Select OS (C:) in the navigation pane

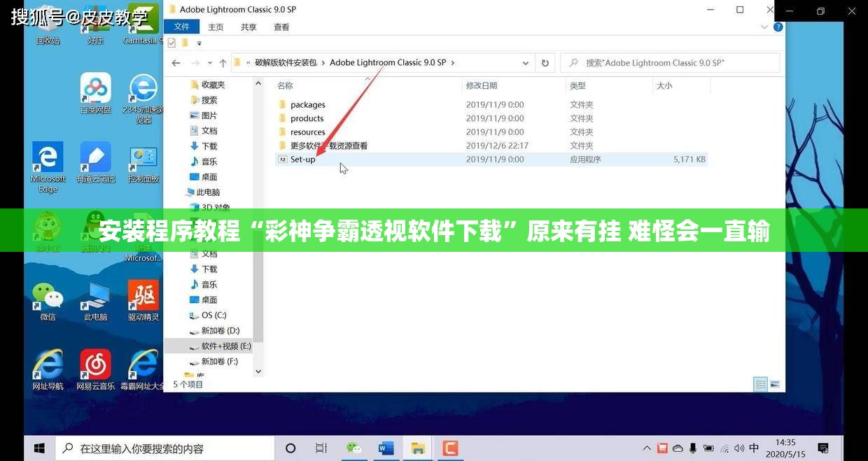[x=213, y=315]
